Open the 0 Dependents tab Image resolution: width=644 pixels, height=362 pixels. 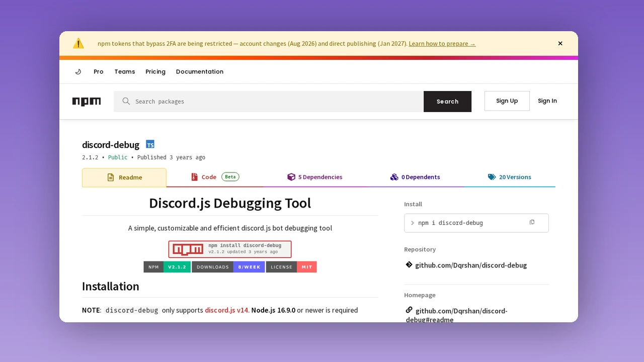tap(415, 177)
